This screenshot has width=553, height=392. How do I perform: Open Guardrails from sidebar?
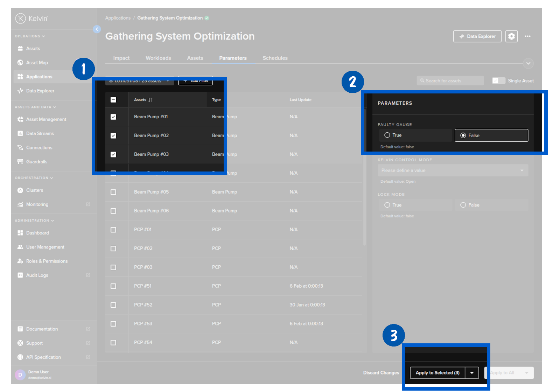[36, 162]
